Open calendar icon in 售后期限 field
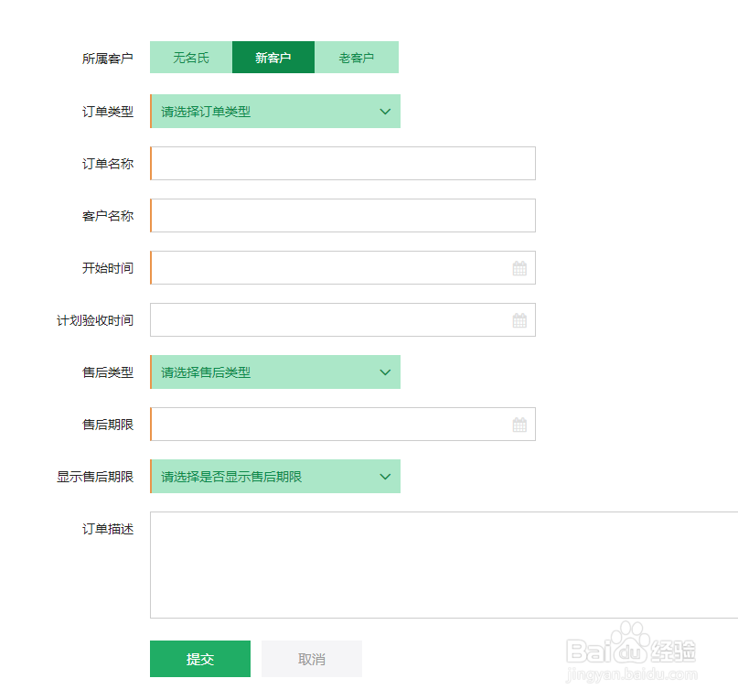The width and height of the screenshot is (738, 700). click(519, 425)
